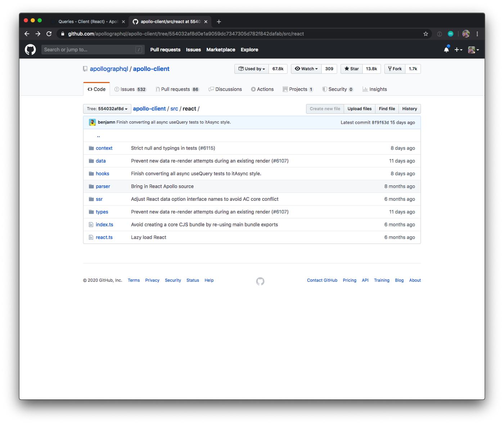The width and height of the screenshot is (504, 425).
Task: Click the Find file button
Action: [387, 109]
